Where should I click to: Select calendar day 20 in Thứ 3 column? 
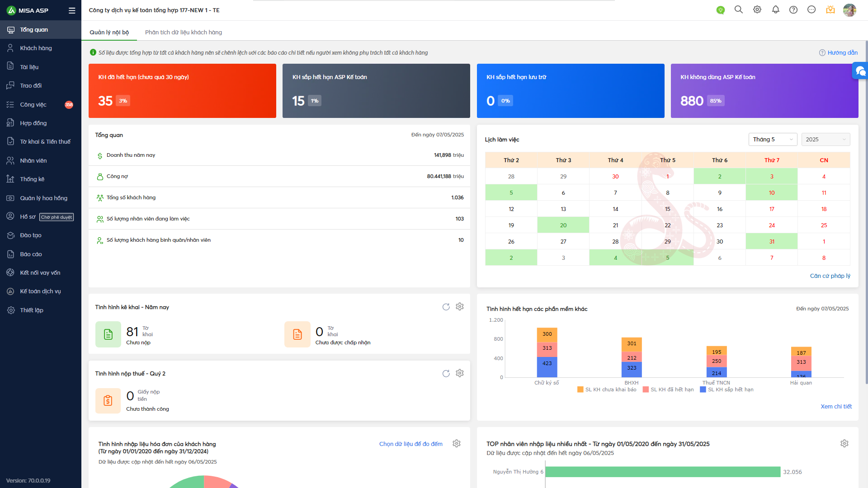[x=563, y=225]
